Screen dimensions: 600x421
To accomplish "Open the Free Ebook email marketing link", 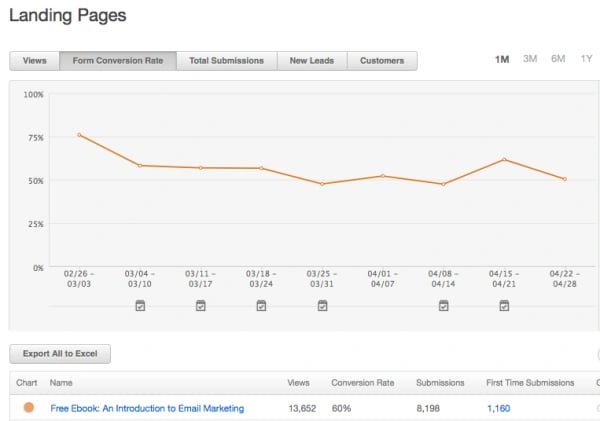I will (x=147, y=408).
